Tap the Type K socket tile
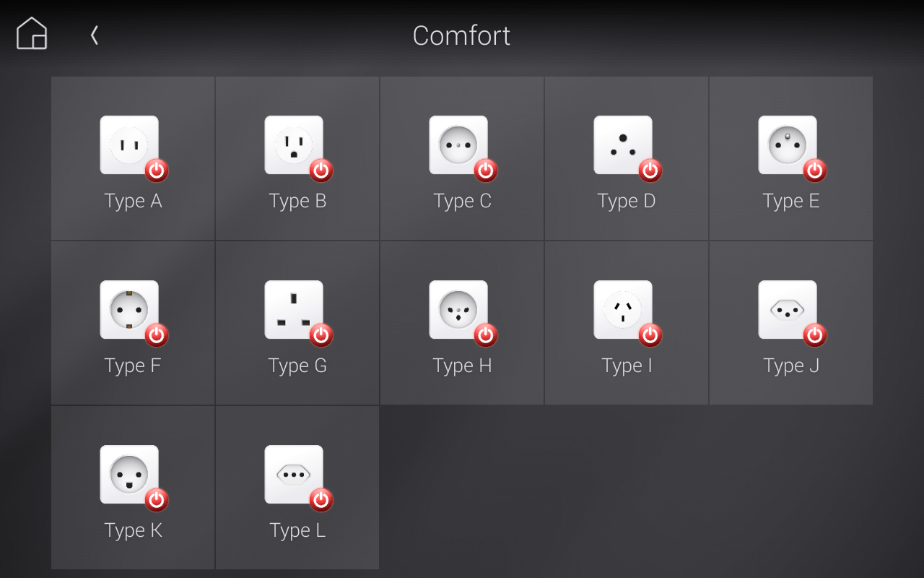This screenshot has height=578, width=924. (132, 488)
